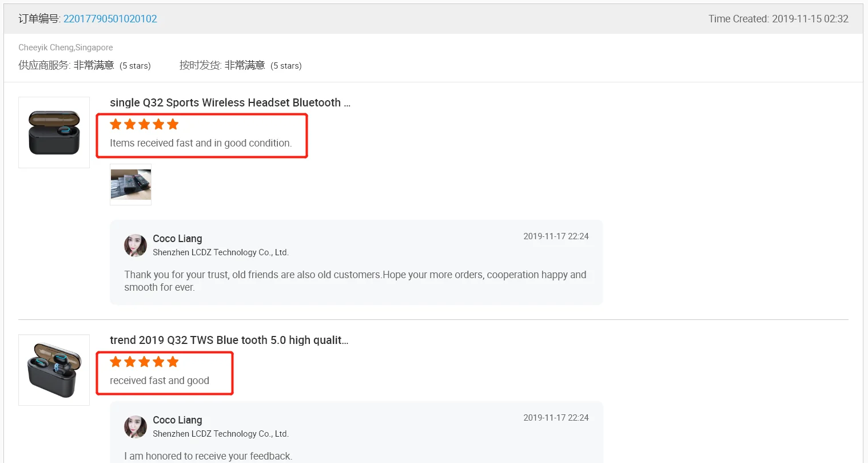This screenshot has height=463, width=868.
Task: Click star rating under single Q32 headset title
Action: point(144,124)
